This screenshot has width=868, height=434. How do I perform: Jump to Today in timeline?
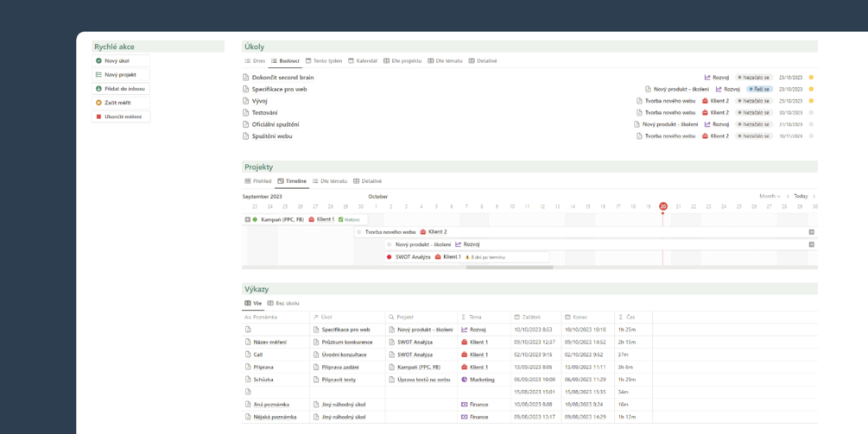click(801, 196)
